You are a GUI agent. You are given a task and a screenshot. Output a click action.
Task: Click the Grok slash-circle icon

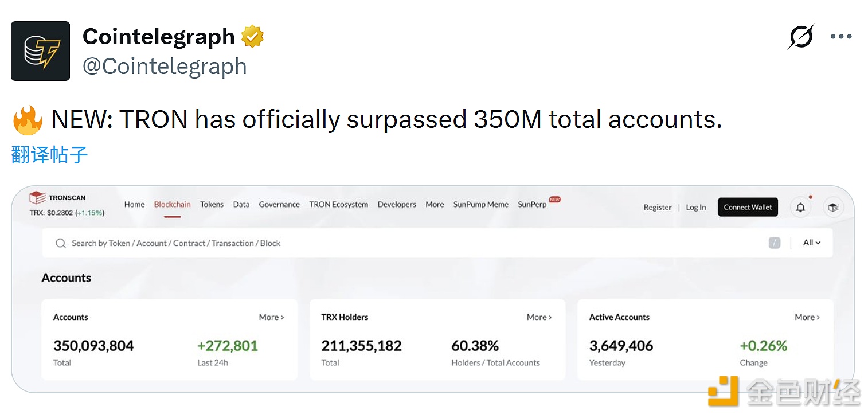pyautogui.click(x=800, y=37)
